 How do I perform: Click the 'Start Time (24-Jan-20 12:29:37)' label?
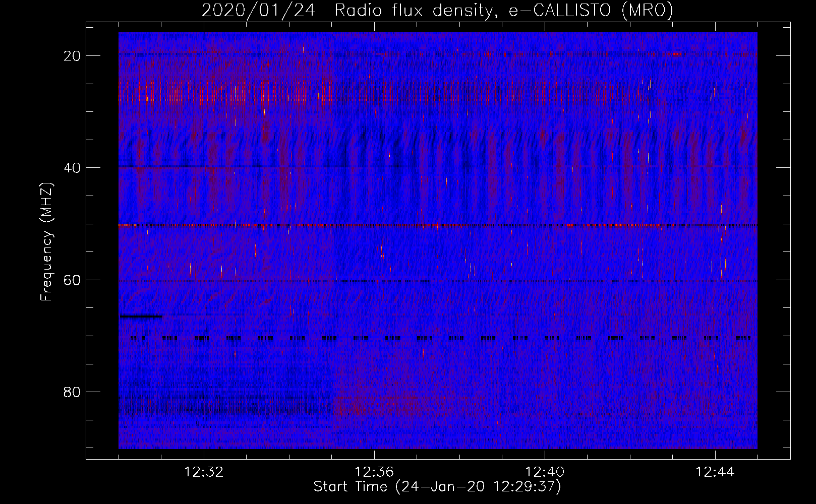(x=437, y=487)
